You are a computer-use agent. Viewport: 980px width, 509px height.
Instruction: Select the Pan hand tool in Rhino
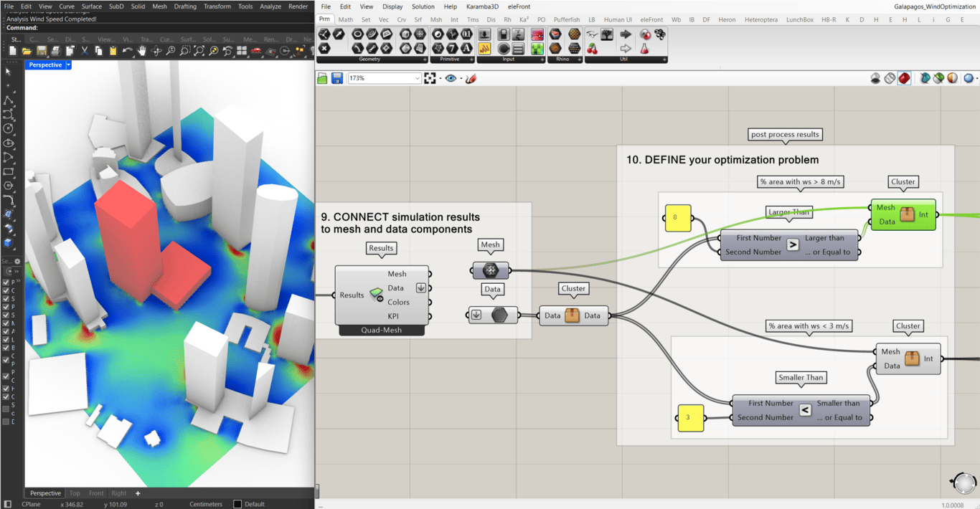pyautogui.click(x=142, y=51)
